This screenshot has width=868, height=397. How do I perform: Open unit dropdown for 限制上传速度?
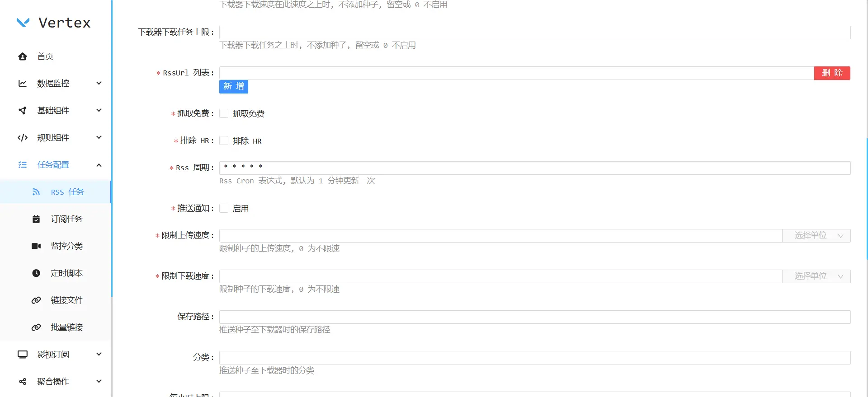816,235
